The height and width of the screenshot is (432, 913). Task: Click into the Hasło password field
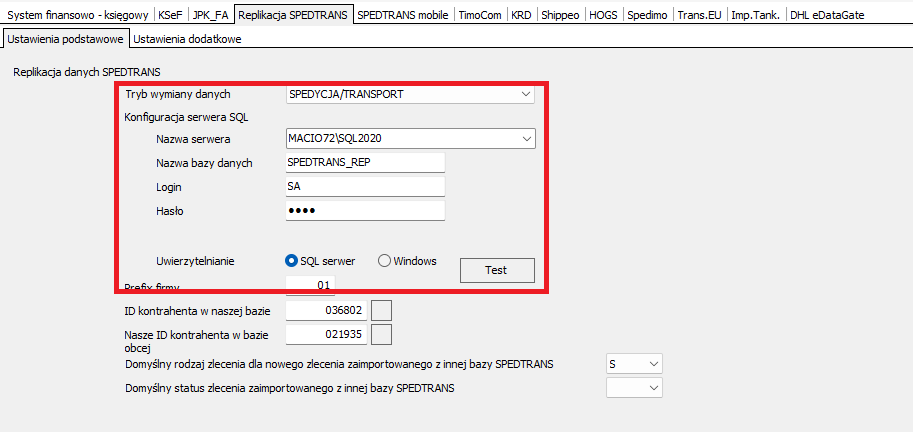click(364, 211)
